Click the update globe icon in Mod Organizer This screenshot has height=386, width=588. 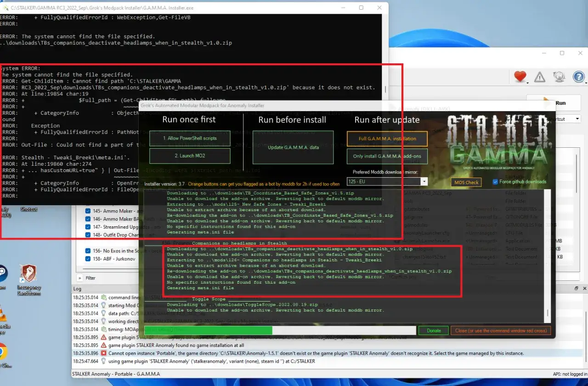pos(559,77)
